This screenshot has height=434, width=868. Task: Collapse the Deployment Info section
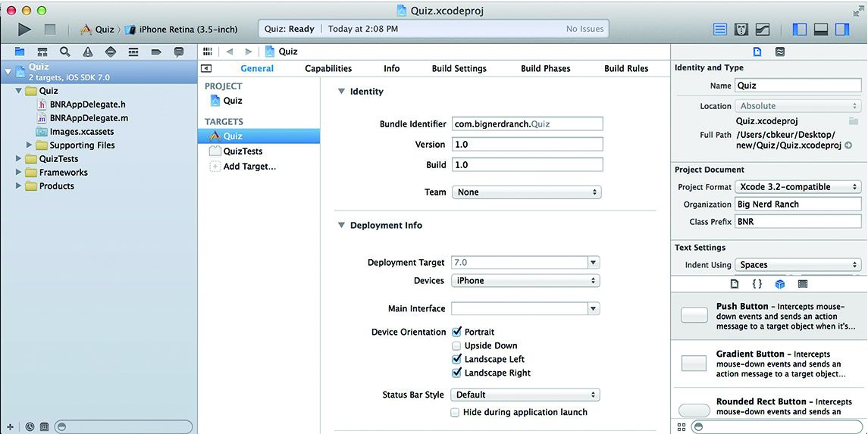click(x=342, y=226)
